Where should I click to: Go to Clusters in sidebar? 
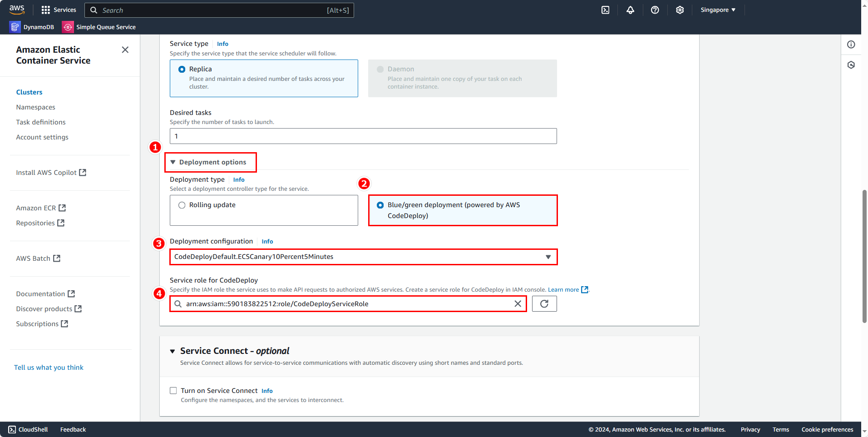pos(29,92)
